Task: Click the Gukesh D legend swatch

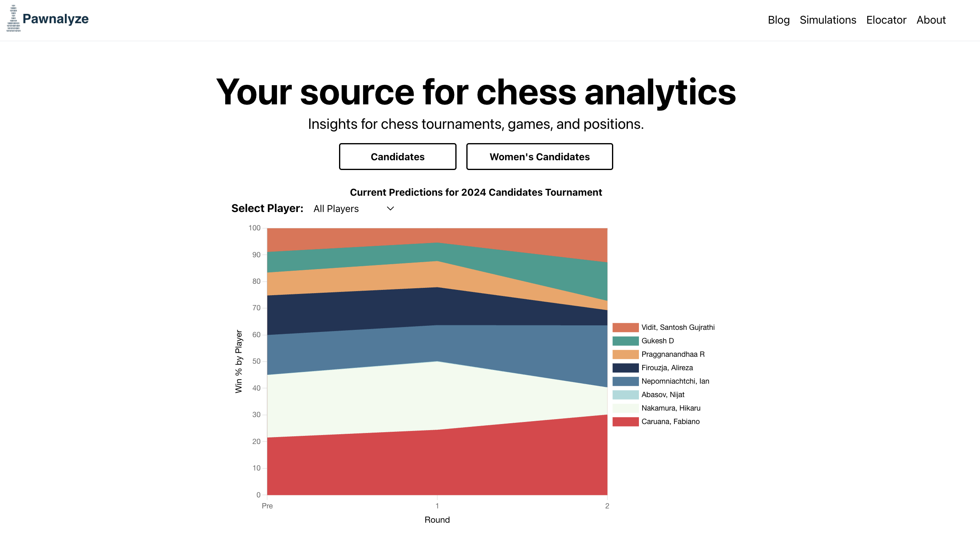Action: point(625,341)
